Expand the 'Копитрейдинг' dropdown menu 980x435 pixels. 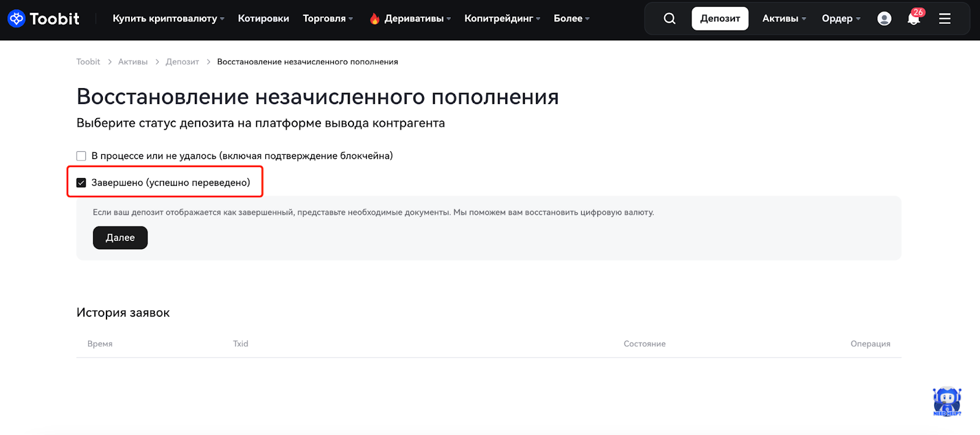click(502, 18)
